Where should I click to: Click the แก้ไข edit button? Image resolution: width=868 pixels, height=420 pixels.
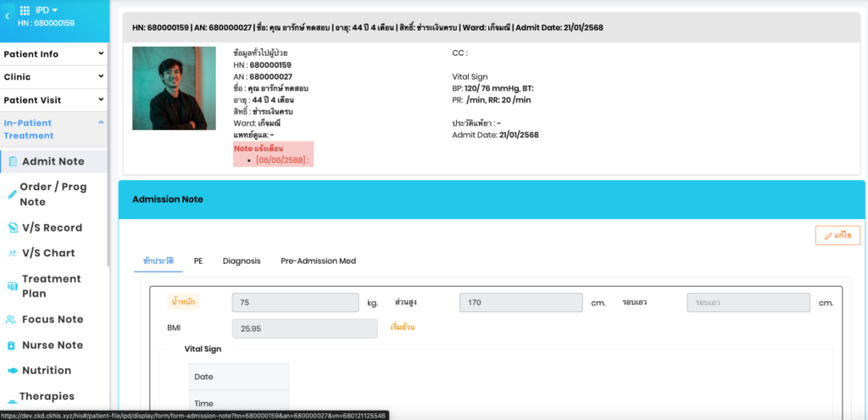[837, 235]
